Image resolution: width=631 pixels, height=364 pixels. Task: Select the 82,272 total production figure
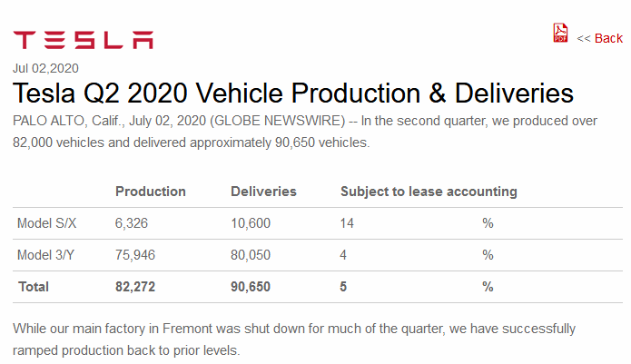136,287
